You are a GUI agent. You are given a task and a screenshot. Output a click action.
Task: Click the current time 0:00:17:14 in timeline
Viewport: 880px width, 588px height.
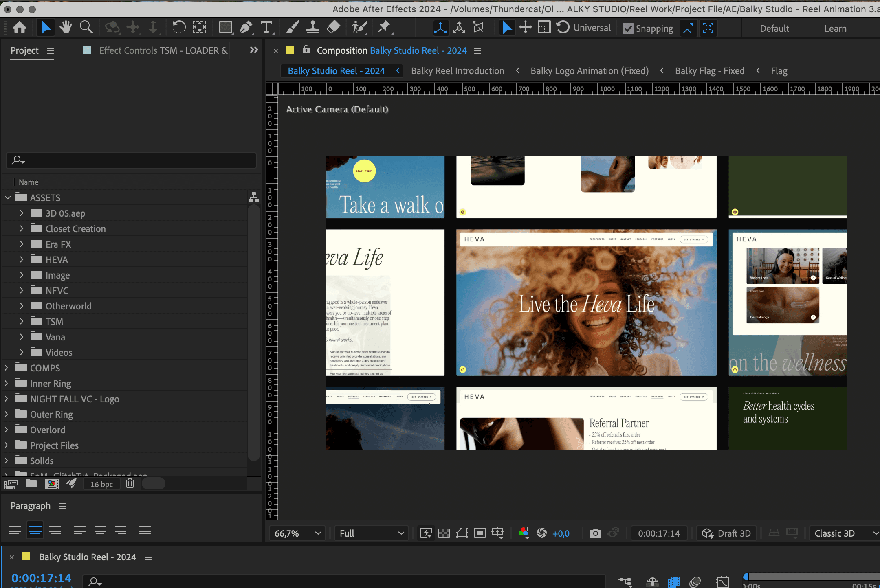coord(41,578)
